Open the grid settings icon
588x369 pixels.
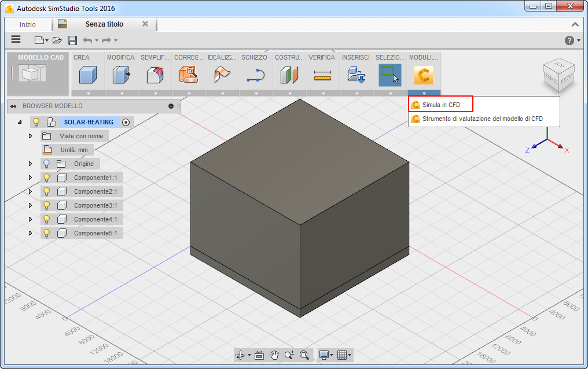tap(341, 355)
